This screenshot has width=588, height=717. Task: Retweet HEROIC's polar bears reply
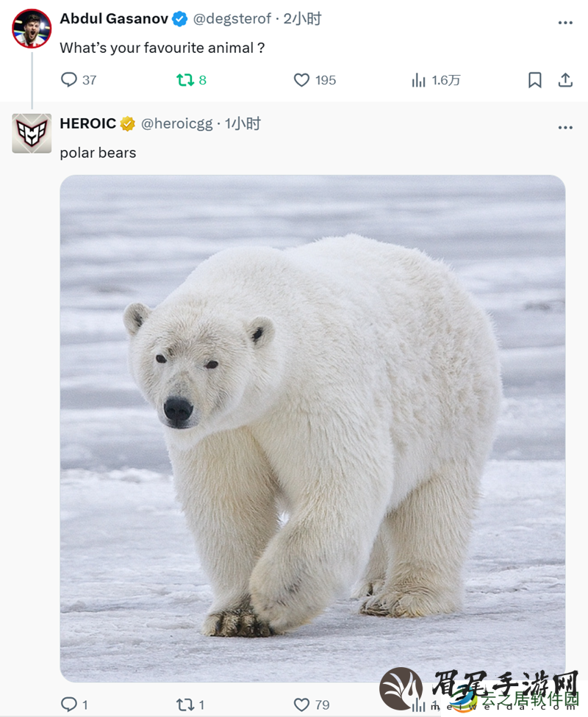(190, 705)
